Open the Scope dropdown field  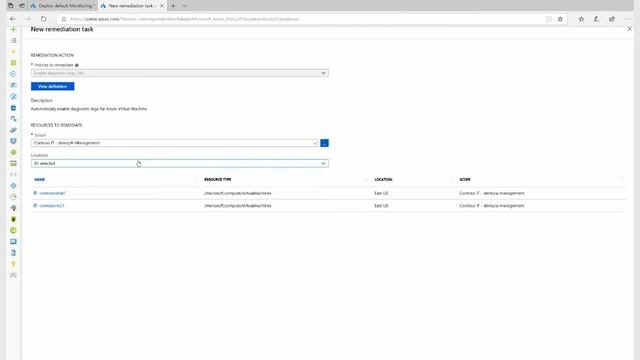[x=175, y=143]
